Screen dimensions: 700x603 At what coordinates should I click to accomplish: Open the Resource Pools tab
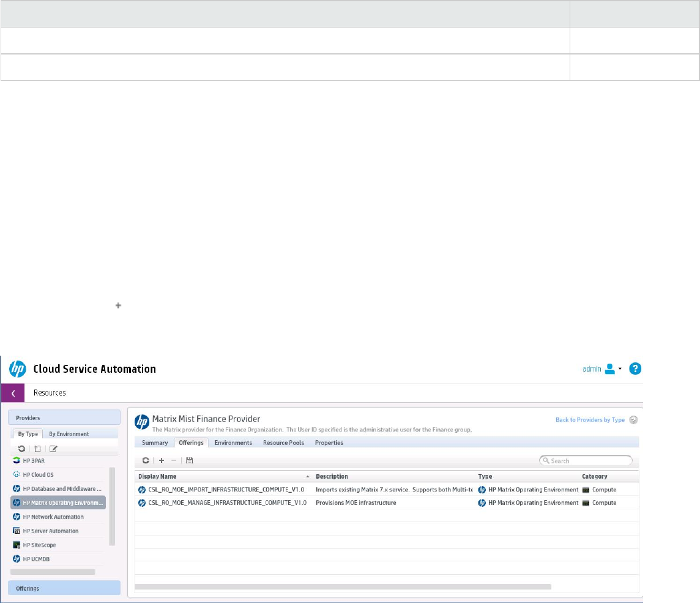point(283,443)
